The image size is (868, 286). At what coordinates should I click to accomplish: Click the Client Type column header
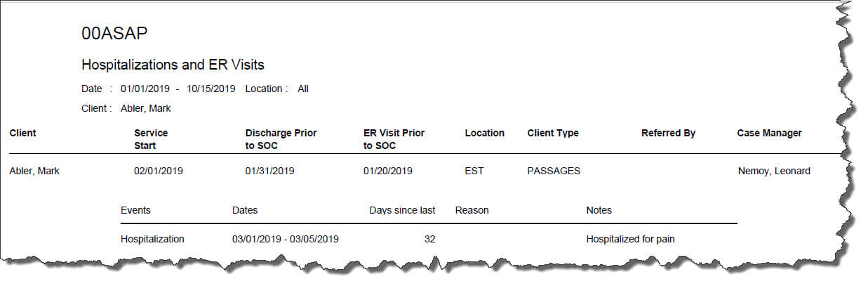click(553, 133)
